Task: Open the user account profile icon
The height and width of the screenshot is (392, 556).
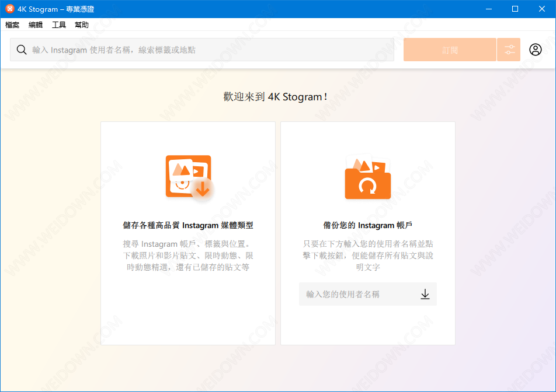Action: (536, 50)
